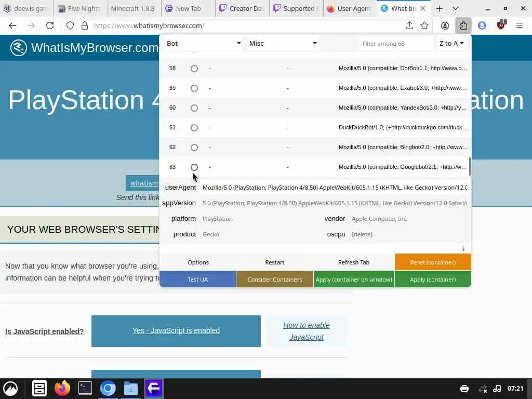Select row 63 Googlebot radio button
This screenshot has height=399, width=532.
tap(194, 167)
